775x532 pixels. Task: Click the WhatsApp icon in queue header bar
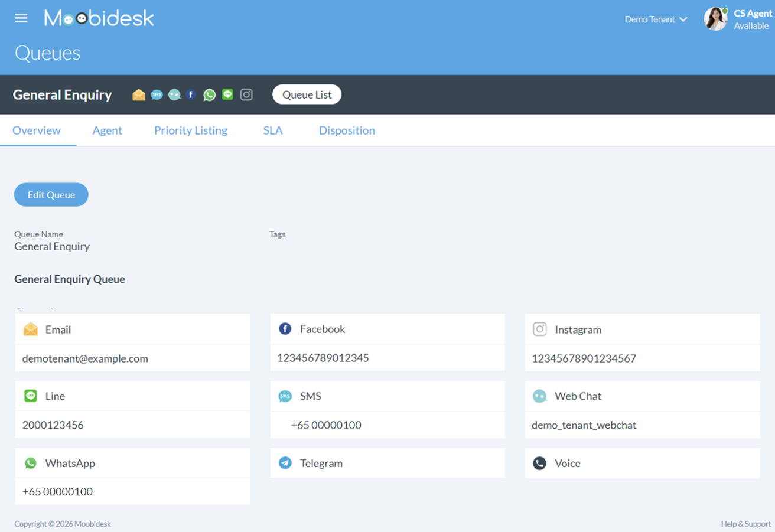[x=209, y=95]
